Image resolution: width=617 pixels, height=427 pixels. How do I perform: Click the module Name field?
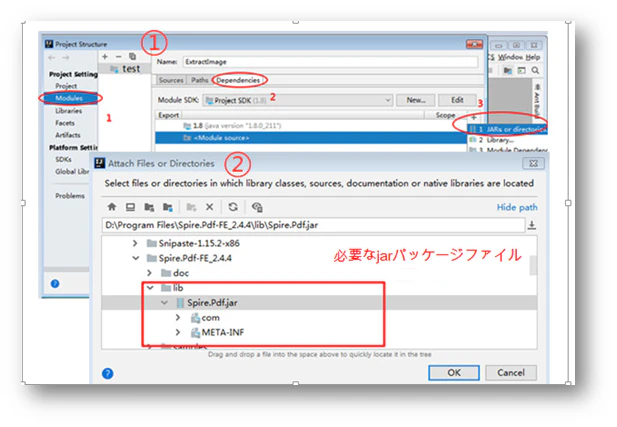(331, 62)
